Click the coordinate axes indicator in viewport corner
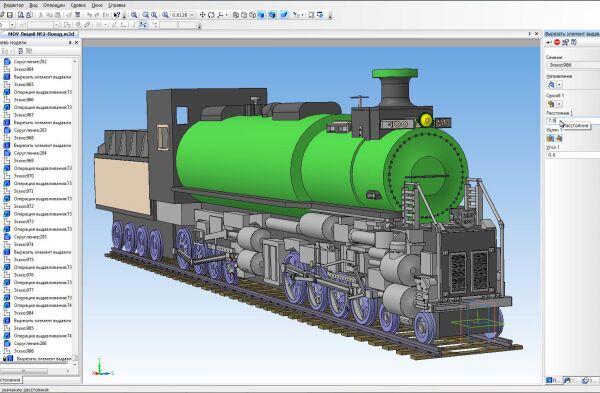Screen dimensions: 600x393 coord(102,367)
